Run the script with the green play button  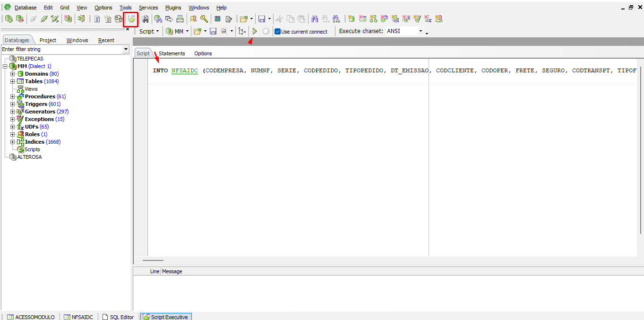(x=255, y=31)
